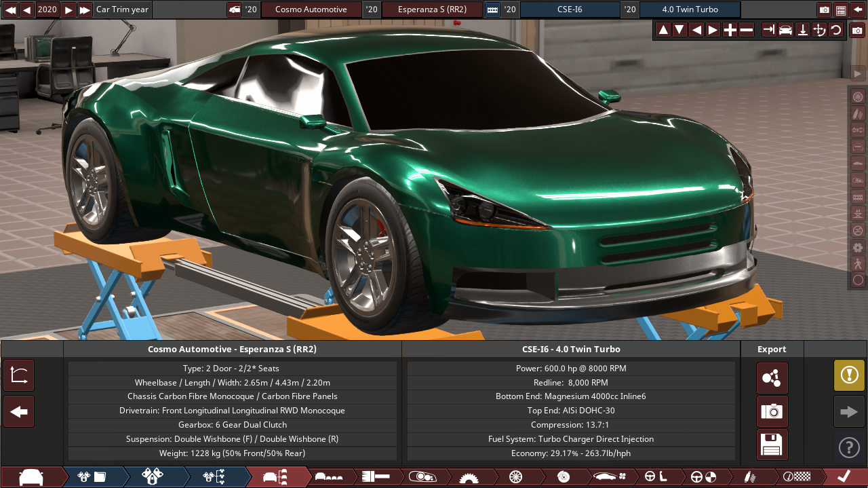868x488 pixels.
Task: Open the wheels and tires tab
Action: (515, 477)
